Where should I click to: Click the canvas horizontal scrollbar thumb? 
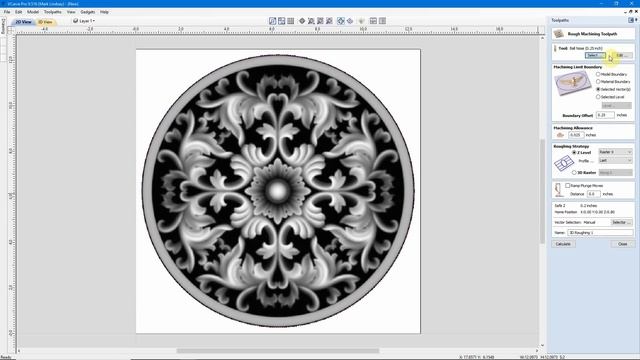click(x=278, y=351)
